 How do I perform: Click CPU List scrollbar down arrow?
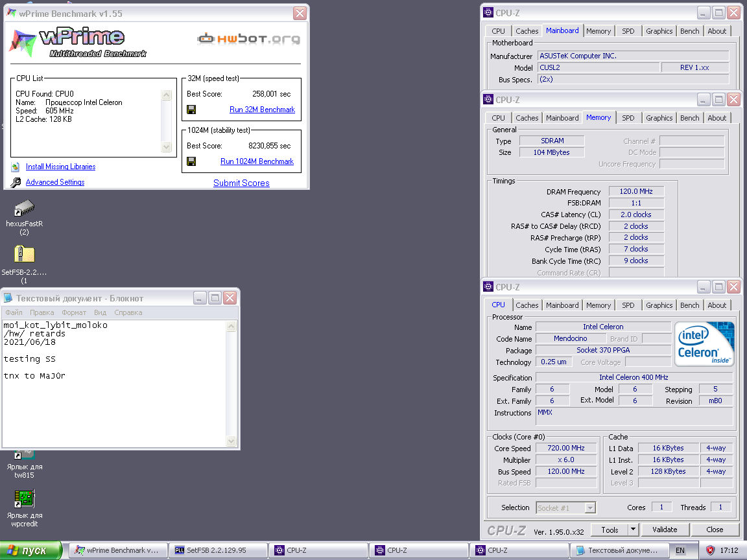(166, 146)
